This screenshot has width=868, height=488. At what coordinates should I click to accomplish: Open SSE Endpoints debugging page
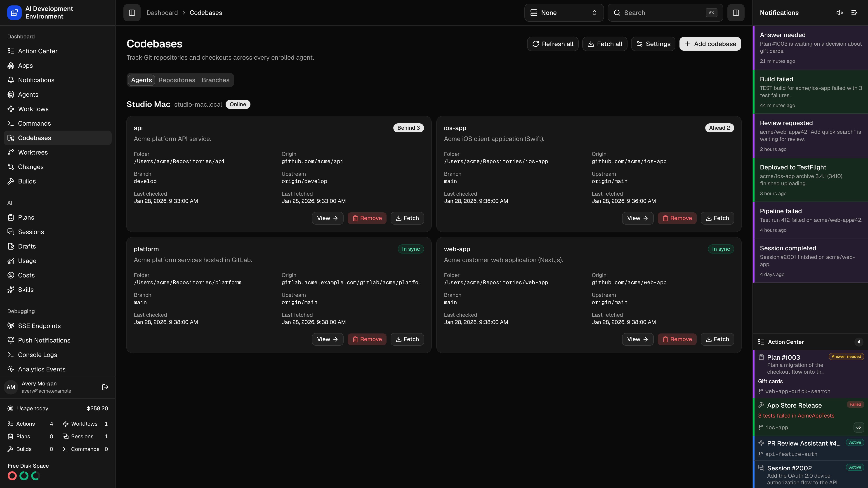pos(58,326)
